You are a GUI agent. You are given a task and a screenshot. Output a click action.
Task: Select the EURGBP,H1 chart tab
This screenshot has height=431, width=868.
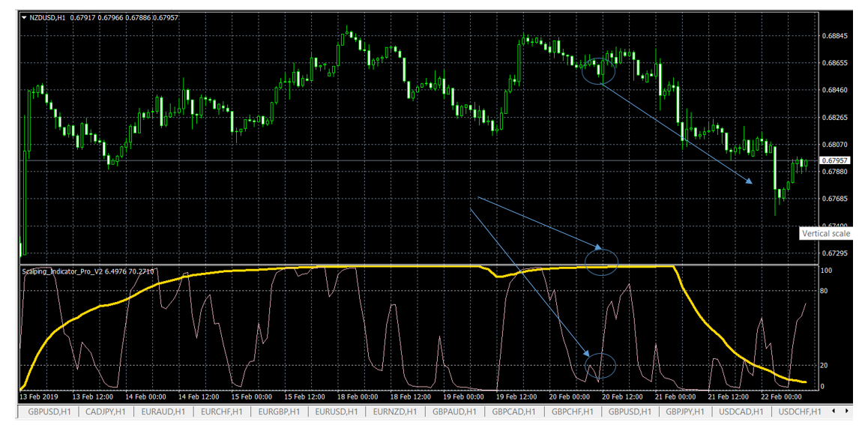(x=279, y=412)
